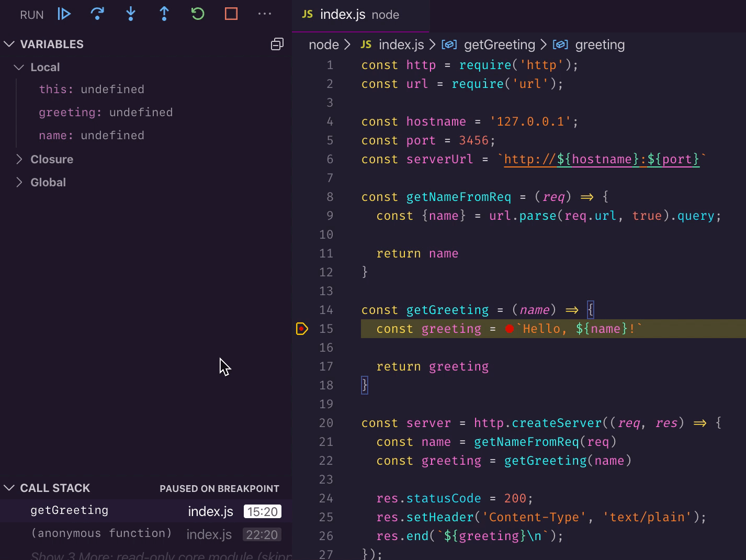The width and height of the screenshot is (746, 560).
Task: Click the Step Out arrow icon
Action: (164, 14)
